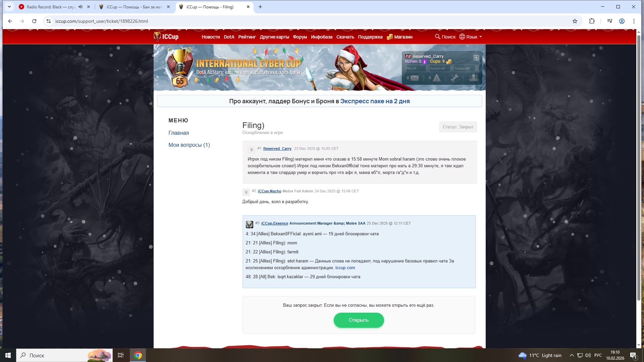
Task: Click the warning triangle icon in user panel
Action: [x=436, y=78]
